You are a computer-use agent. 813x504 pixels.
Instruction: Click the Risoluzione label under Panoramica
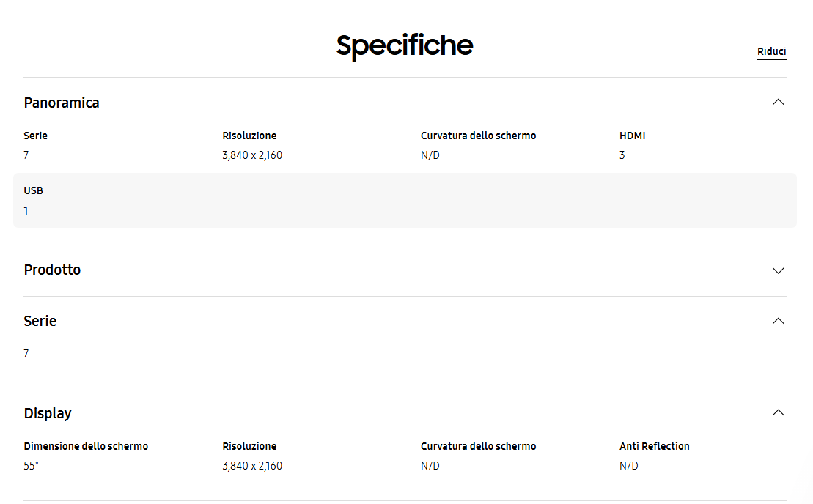tap(249, 136)
